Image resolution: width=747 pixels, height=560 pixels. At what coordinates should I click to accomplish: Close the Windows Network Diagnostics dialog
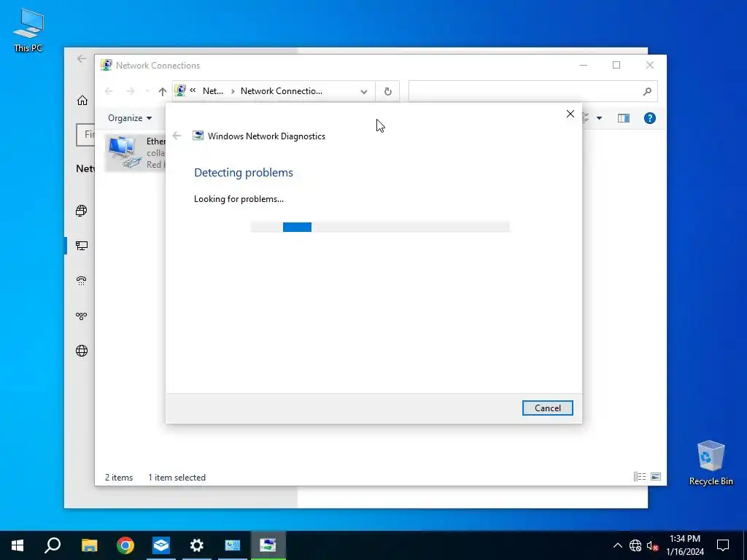tap(570, 114)
